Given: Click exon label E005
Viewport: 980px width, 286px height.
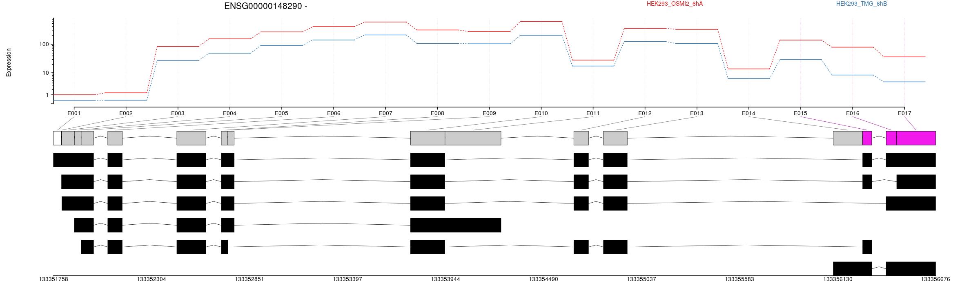Looking at the screenshot, I should [281, 113].
